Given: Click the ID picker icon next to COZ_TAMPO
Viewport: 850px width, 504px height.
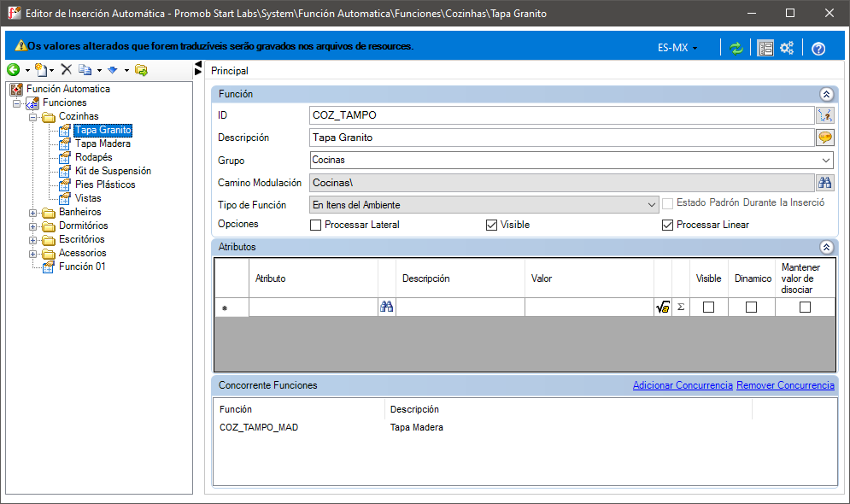Looking at the screenshot, I should click(825, 114).
